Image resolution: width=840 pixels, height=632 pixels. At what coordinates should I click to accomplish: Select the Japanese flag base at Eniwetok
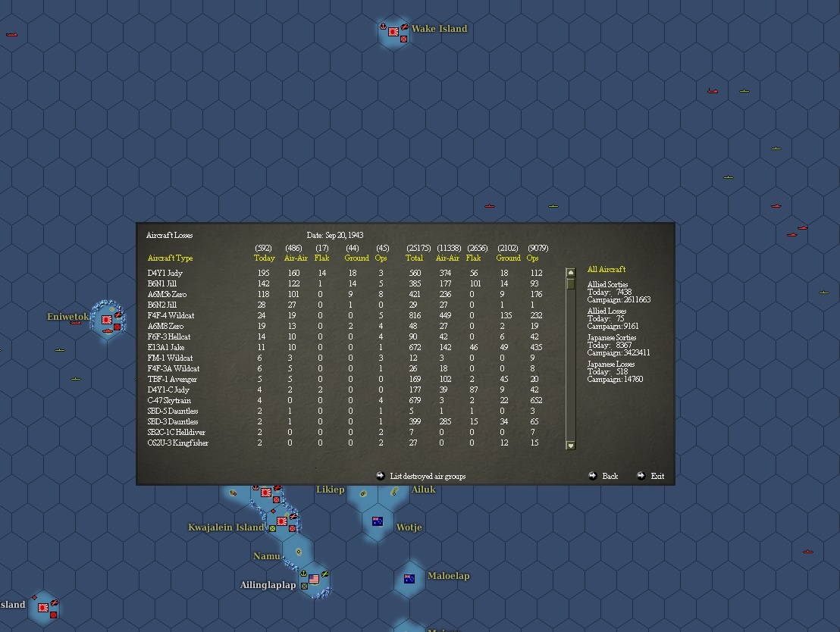pos(107,320)
